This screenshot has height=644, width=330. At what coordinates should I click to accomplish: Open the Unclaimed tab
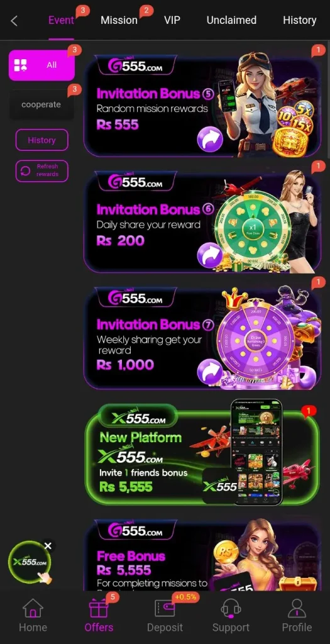231,20
